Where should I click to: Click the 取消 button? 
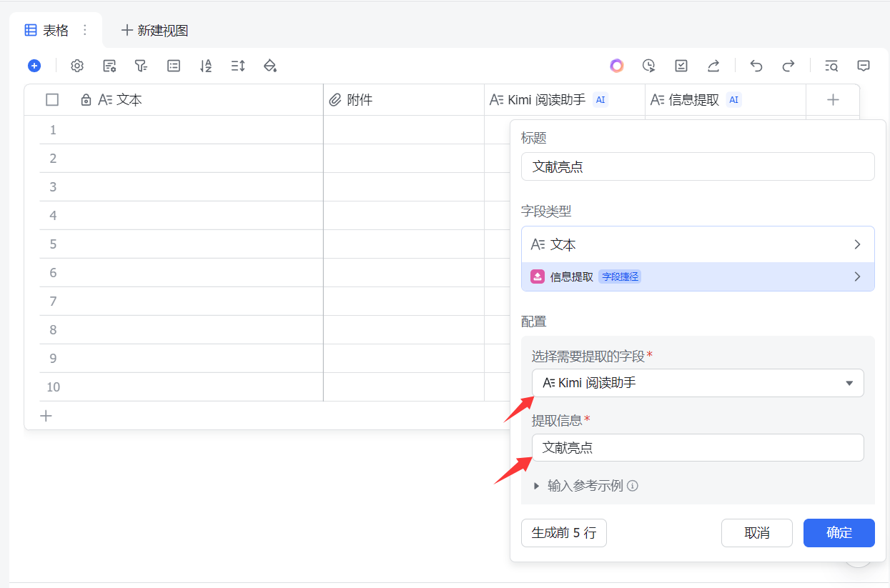point(756,533)
